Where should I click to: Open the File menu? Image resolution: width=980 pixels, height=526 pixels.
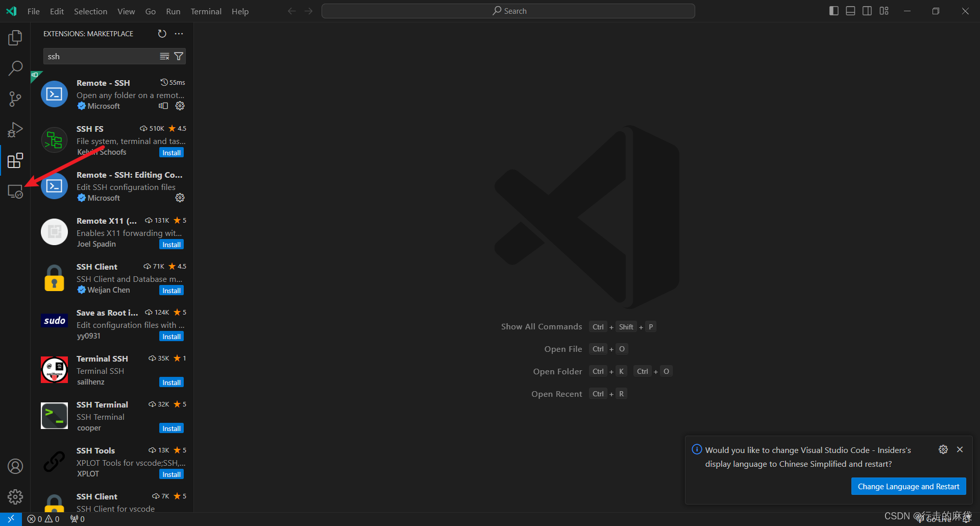pyautogui.click(x=34, y=11)
